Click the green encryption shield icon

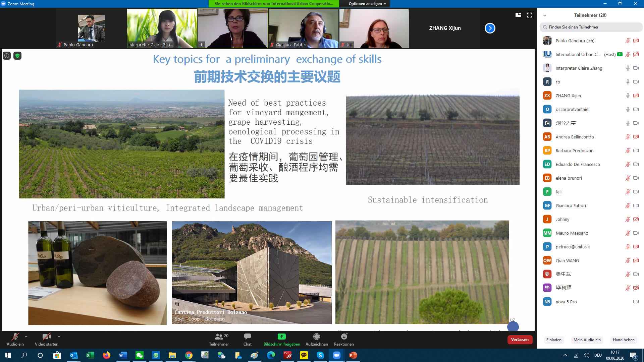(x=17, y=56)
